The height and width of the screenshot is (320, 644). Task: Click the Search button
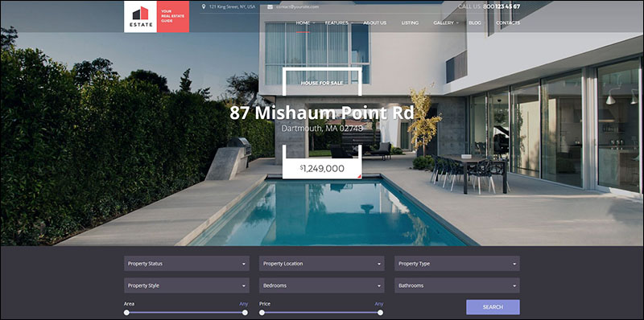(493, 307)
